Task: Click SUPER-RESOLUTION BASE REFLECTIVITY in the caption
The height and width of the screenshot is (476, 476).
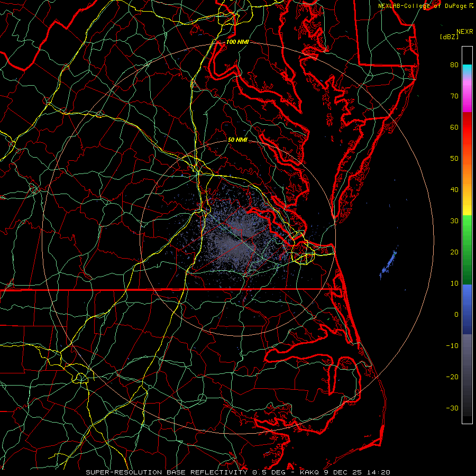Action: [x=167, y=472]
